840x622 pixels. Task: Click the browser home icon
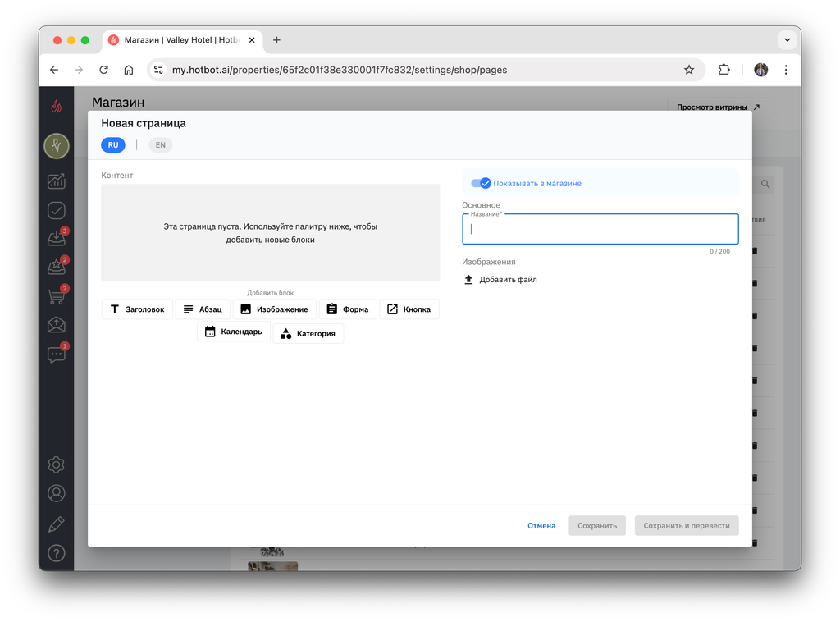(129, 70)
